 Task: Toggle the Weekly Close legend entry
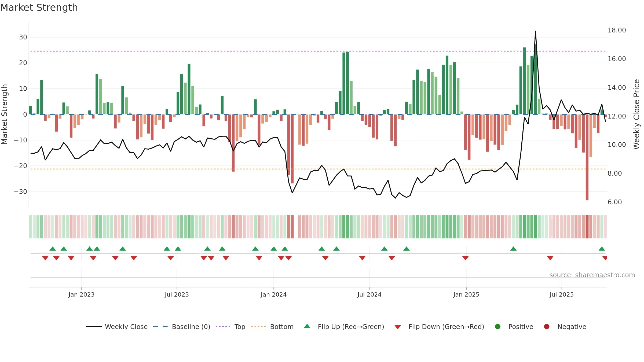(117, 327)
